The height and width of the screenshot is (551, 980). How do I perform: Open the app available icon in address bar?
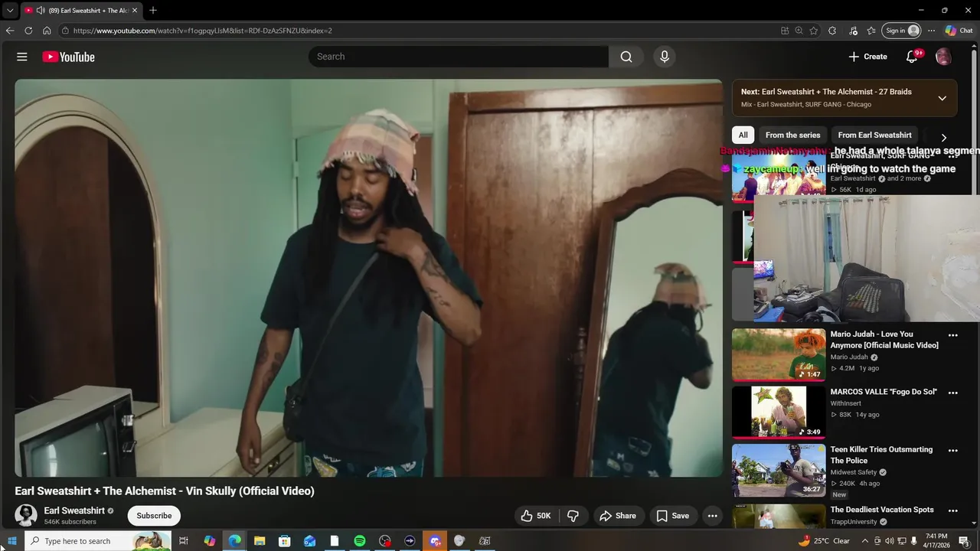pyautogui.click(x=785, y=31)
